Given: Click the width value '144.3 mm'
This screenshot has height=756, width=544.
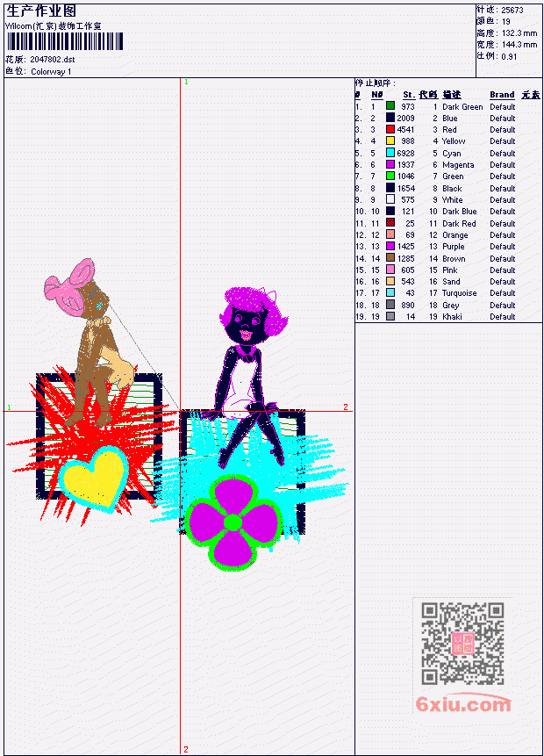Looking at the screenshot, I should 519,45.
